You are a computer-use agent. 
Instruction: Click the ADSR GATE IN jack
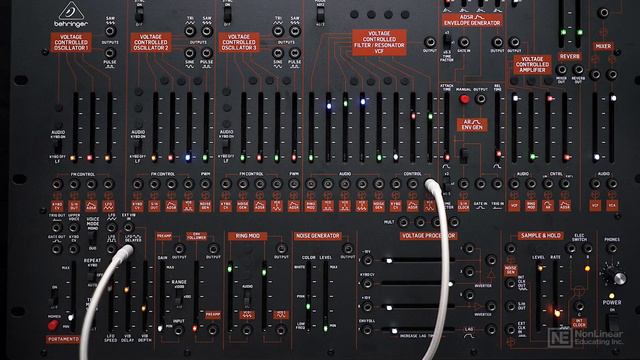point(464,42)
